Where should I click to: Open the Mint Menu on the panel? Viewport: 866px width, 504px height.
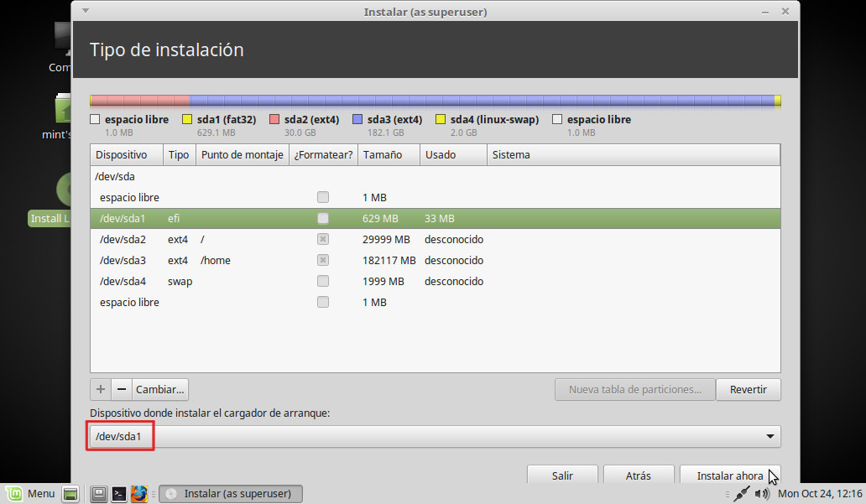[30, 494]
